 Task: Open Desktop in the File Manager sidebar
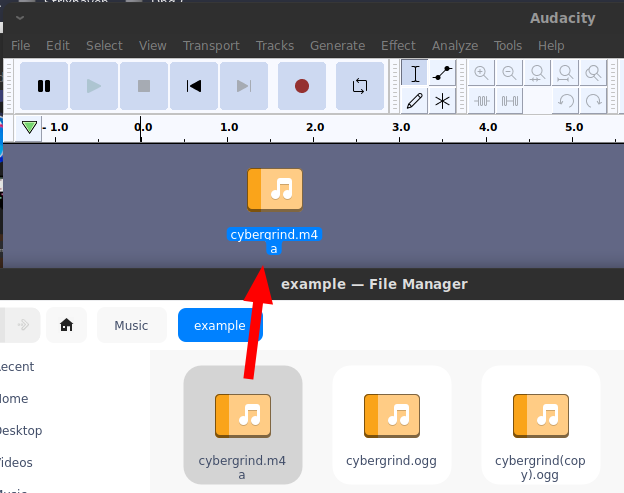click(x=21, y=431)
